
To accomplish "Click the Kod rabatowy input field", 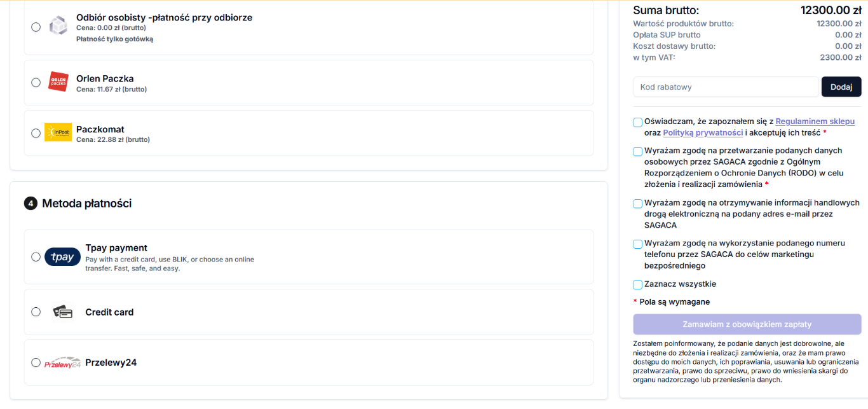I will (x=725, y=87).
